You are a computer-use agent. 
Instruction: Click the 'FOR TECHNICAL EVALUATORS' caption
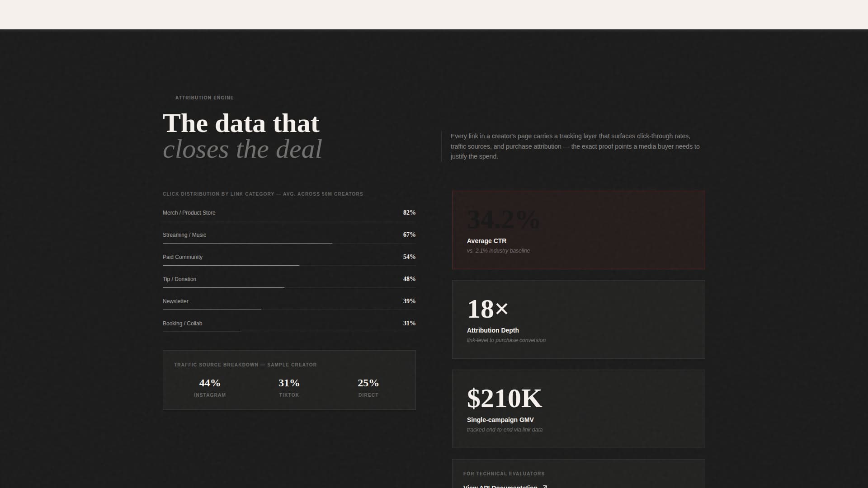pos(504,474)
